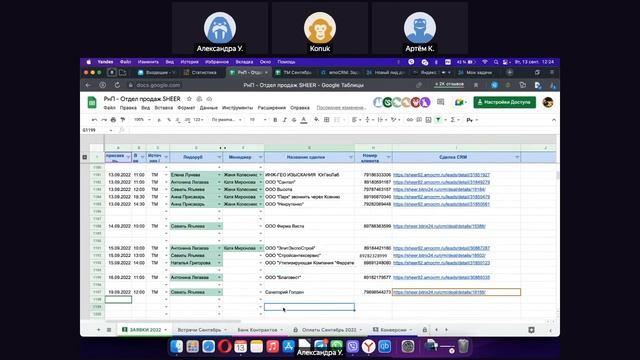Open the all sheets list icon
The height and width of the screenshot is (360, 640).
(109, 330)
